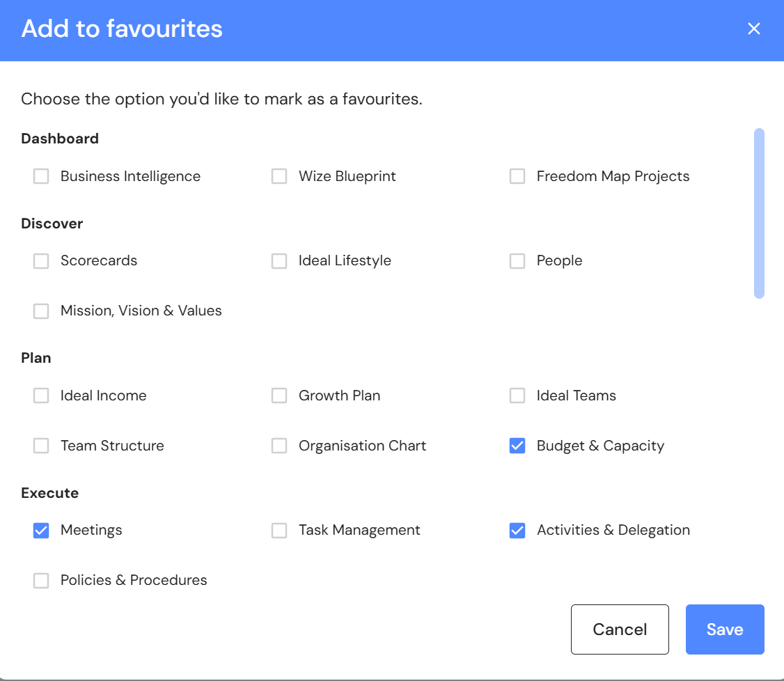
Task: Save the favourites selection
Action: pos(725,629)
